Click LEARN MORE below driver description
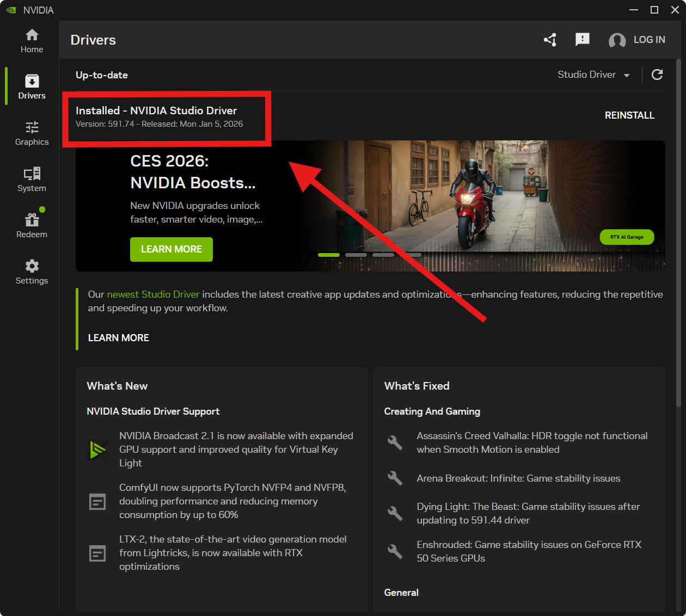Image resolution: width=686 pixels, height=616 pixels. pyautogui.click(x=119, y=338)
